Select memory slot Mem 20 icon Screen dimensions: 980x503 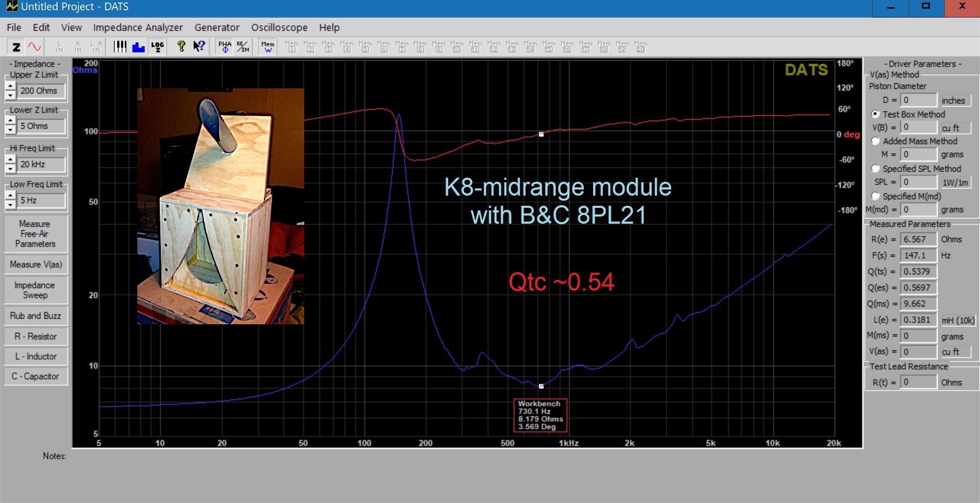(641, 47)
